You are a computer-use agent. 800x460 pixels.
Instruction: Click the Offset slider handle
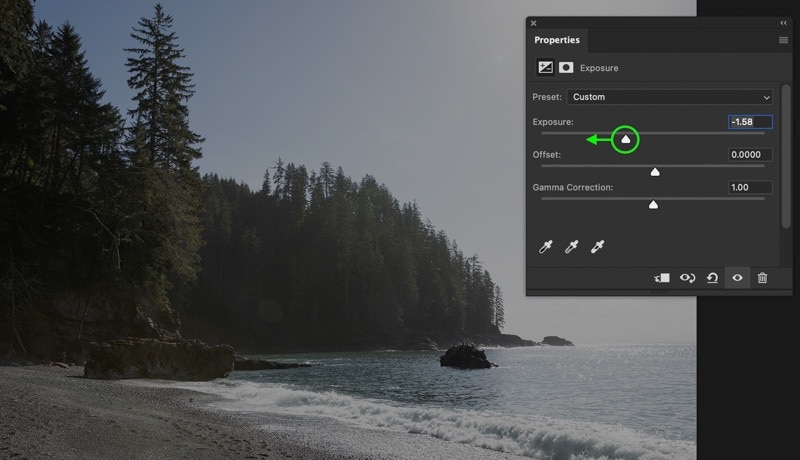[655, 172]
